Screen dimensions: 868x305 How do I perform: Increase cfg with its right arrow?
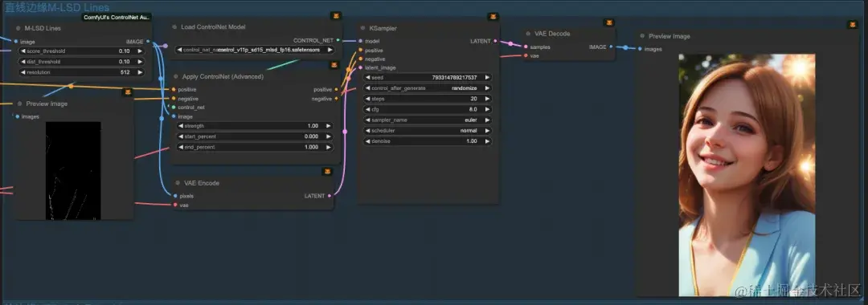pos(487,109)
